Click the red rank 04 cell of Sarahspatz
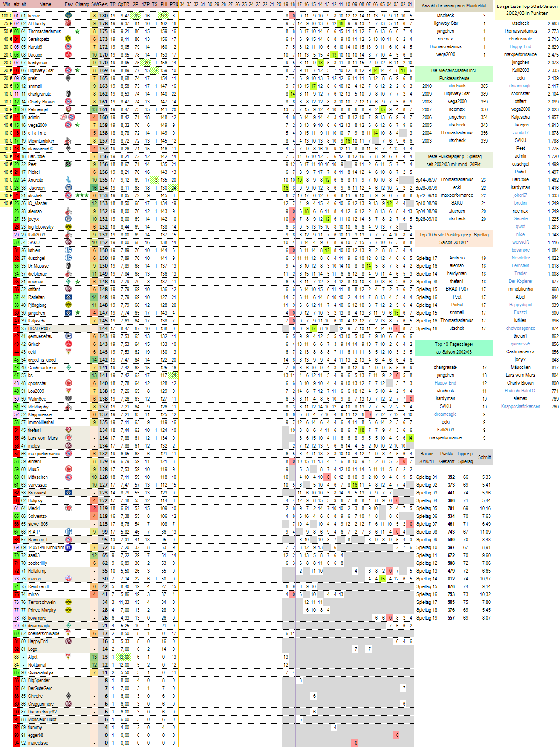The image size is (560, 747). point(17,39)
